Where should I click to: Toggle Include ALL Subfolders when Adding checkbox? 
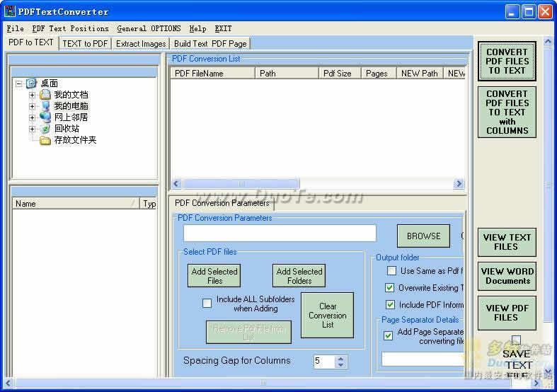point(207,304)
